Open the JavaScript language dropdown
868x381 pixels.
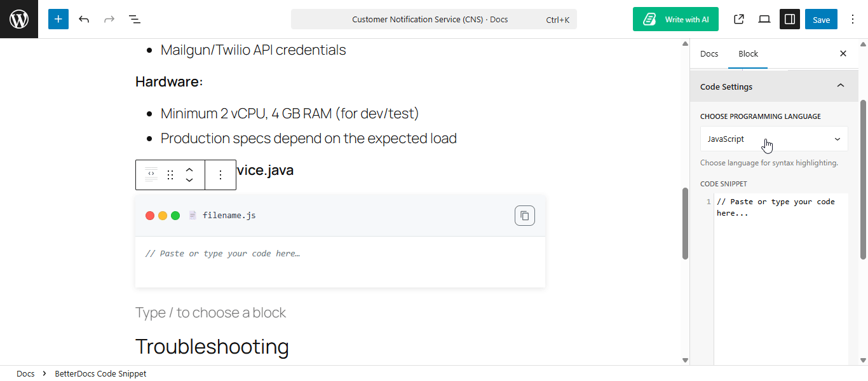coord(774,139)
